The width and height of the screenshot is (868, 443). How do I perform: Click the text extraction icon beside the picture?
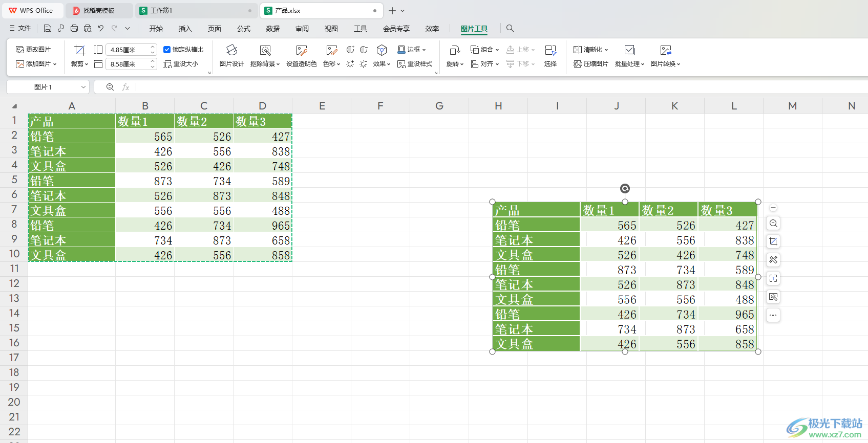(773, 278)
